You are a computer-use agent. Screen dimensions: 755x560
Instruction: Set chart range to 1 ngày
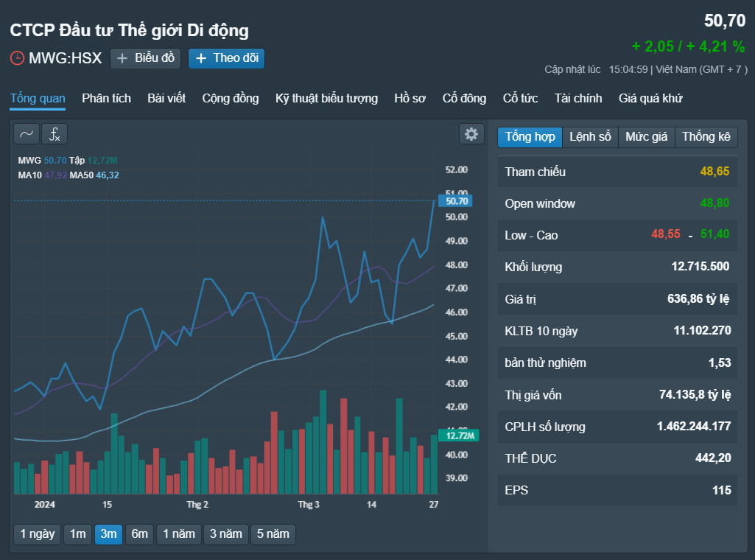[38, 534]
